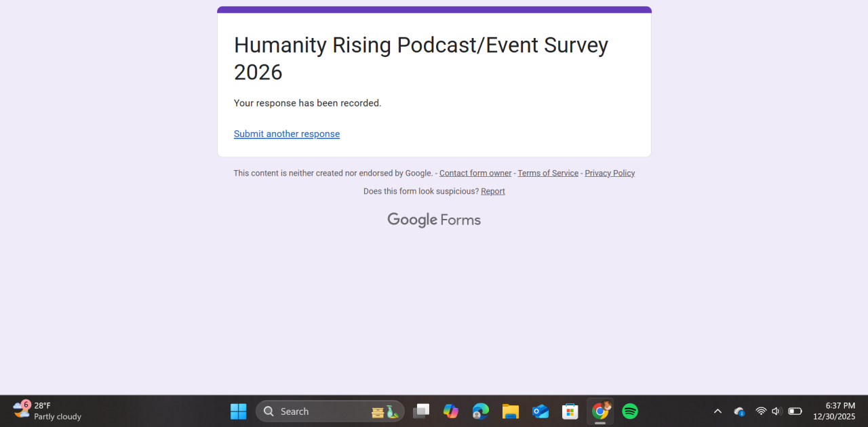Click the Google Forms logo
The width and height of the screenshot is (868, 427).
[x=434, y=220]
